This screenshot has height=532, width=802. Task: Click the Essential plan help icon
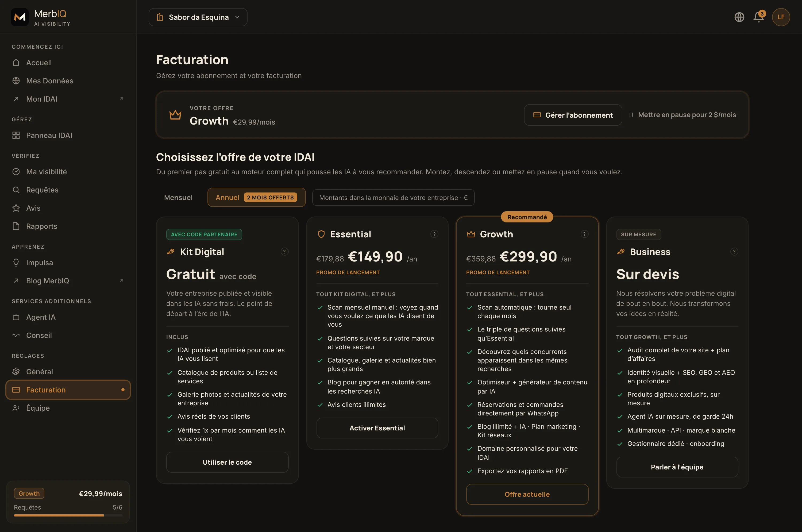(x=434, y=234)
